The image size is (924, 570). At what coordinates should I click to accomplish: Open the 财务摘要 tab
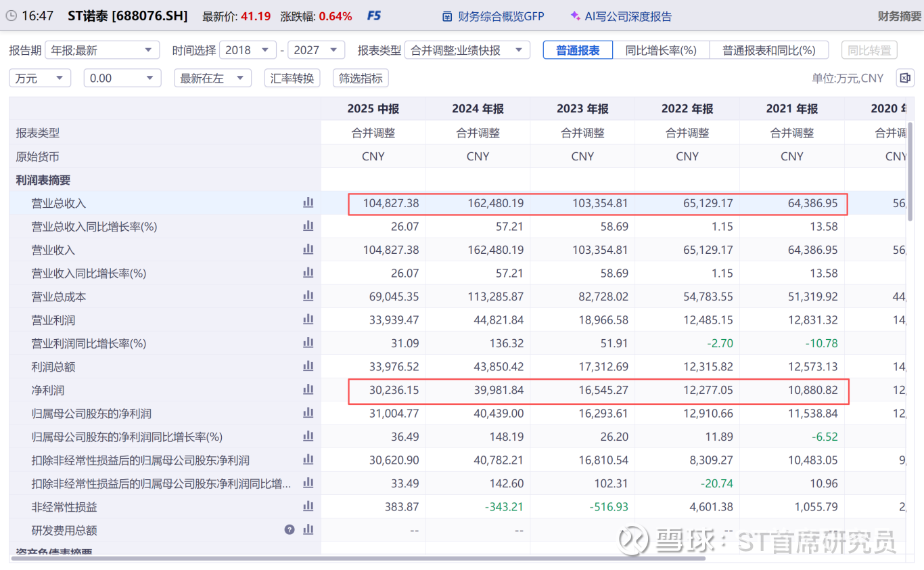(x=899, y=16)
